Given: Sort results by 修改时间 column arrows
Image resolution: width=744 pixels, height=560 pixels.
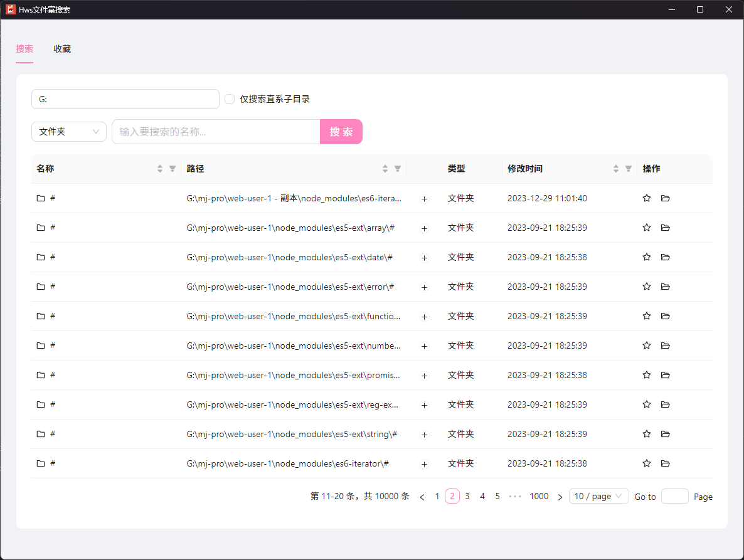Looking at the screenshot, I should 616,169.
